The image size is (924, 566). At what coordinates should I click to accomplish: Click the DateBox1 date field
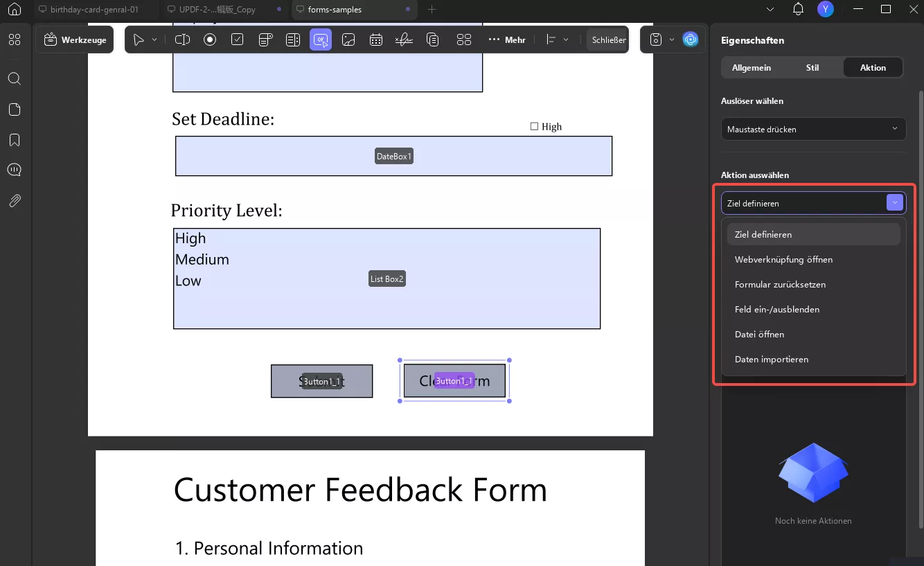(x=393, y=157)
